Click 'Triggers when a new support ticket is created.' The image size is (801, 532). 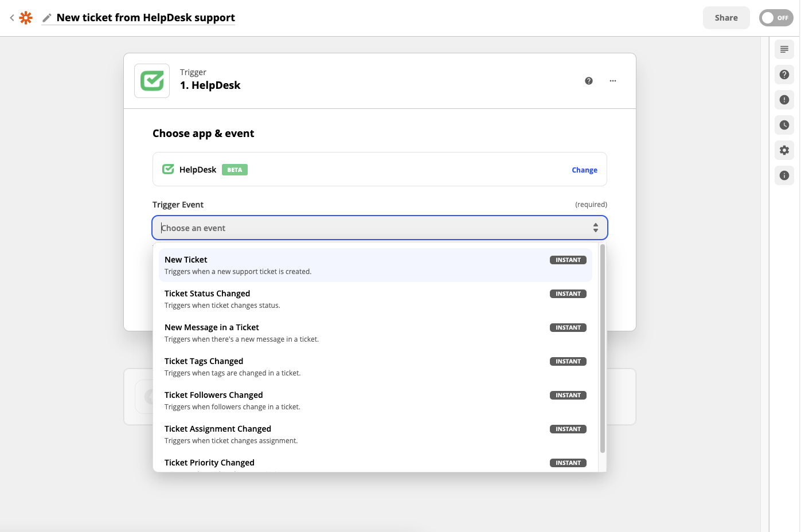pos(238,272)
